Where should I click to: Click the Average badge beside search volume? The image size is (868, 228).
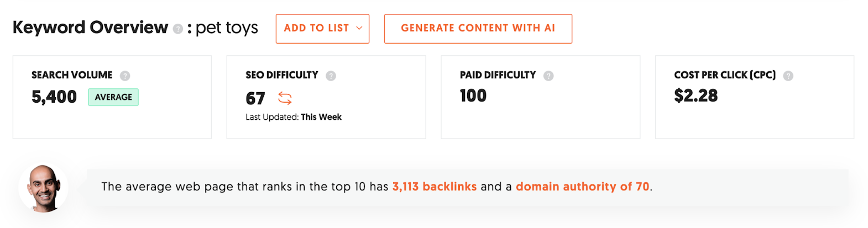113,97
